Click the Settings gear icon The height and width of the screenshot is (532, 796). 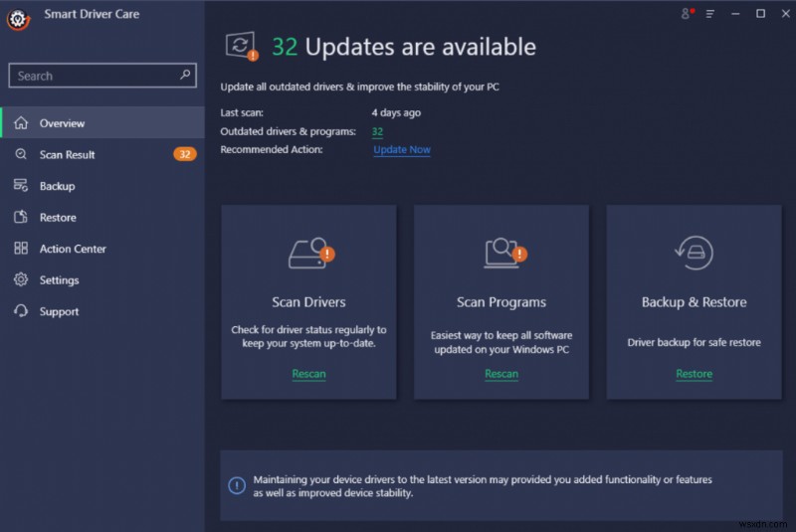click(x=21, y=279)
